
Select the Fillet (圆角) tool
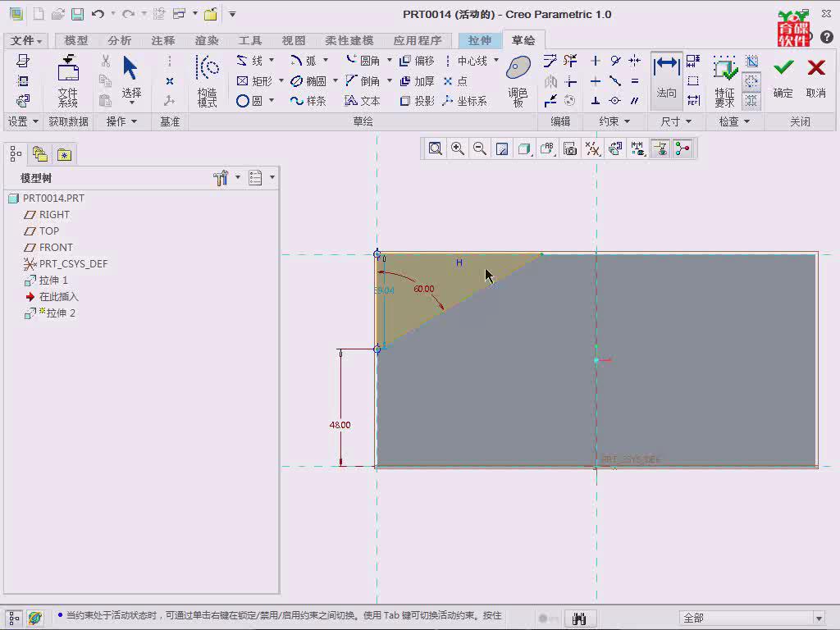pos(363,61)
